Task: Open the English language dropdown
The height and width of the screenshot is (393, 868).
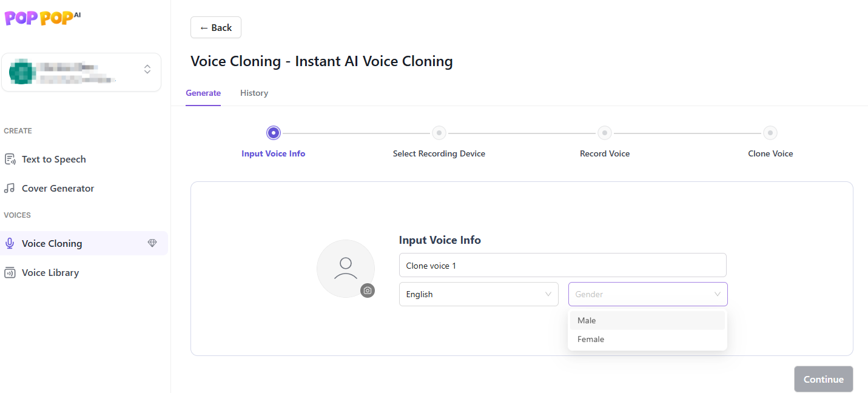Action: 479,294
